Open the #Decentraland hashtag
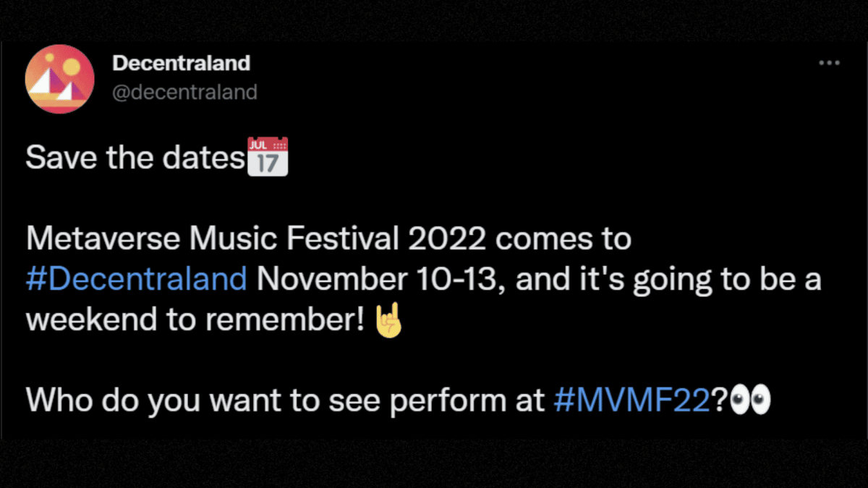 [137, 278]
